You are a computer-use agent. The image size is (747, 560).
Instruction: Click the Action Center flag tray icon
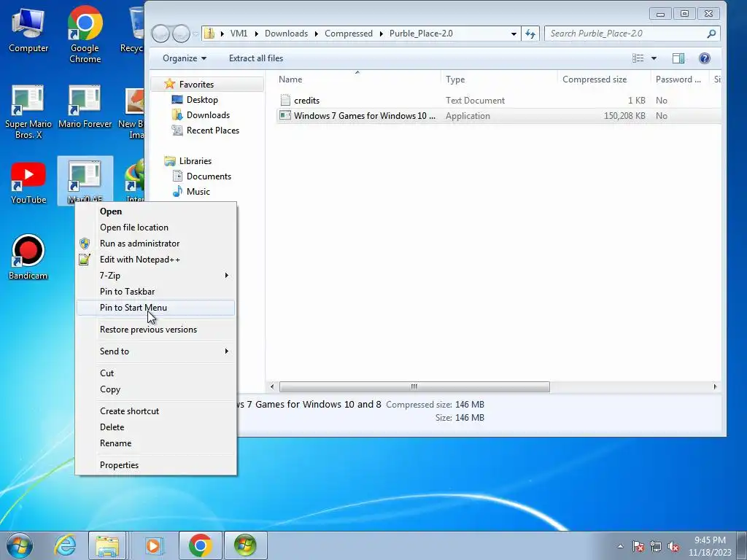tap(638, 546)
